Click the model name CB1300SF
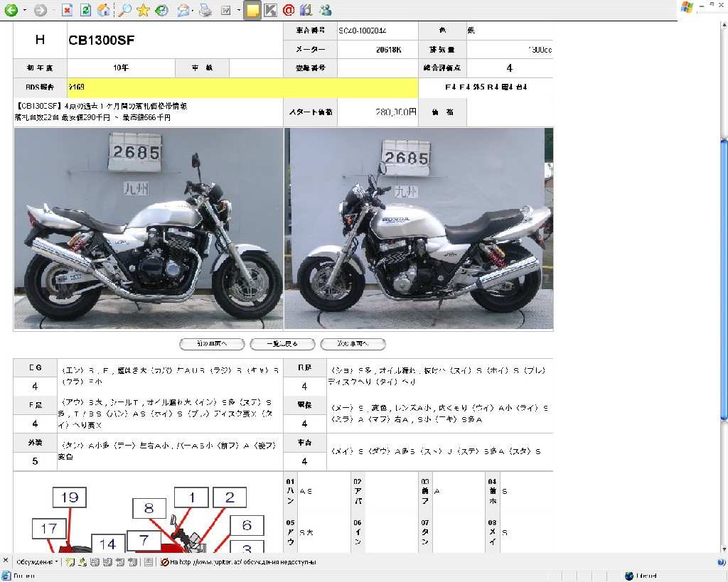This screenshot has height=582, width=728. tap(101, 41)
